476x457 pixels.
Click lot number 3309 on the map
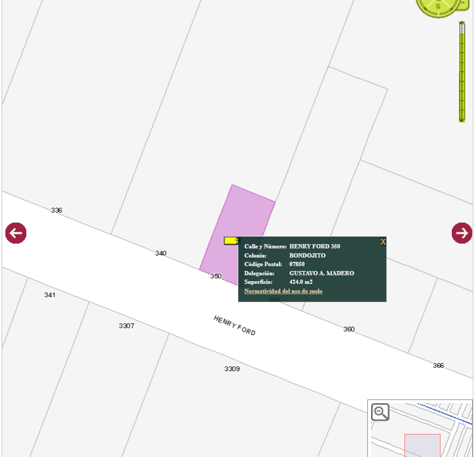(x=232, y=369)
